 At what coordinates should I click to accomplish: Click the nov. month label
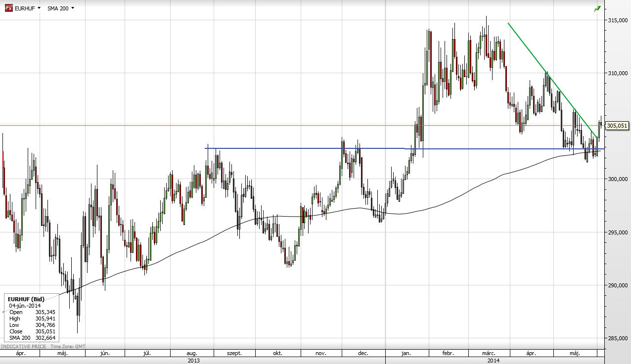320,354
